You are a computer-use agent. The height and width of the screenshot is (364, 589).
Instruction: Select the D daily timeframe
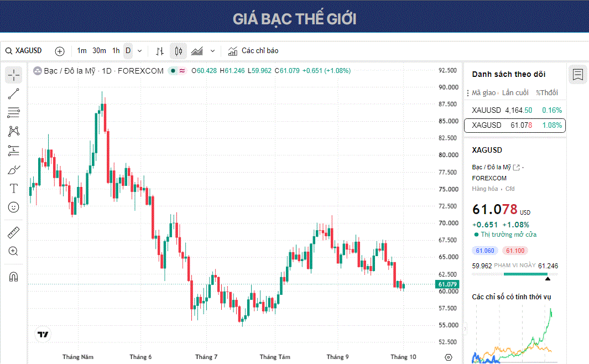point(128,51)
